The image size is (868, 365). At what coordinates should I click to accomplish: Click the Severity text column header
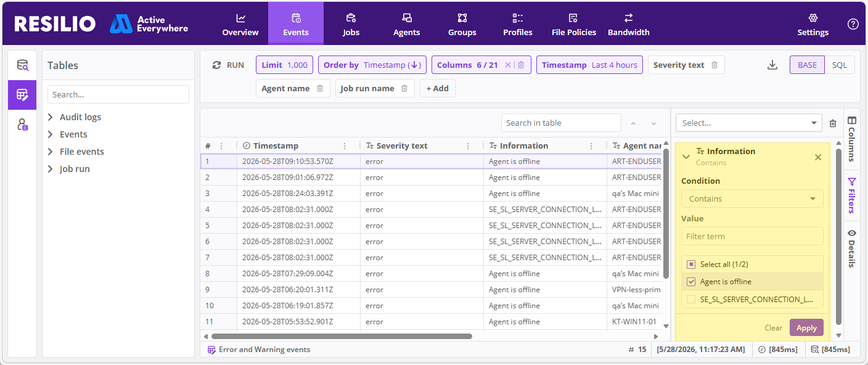tap(402, 146)
